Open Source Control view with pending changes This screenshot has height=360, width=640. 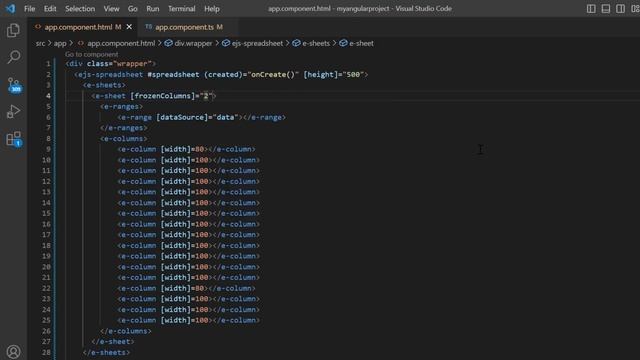coord(14,85)
